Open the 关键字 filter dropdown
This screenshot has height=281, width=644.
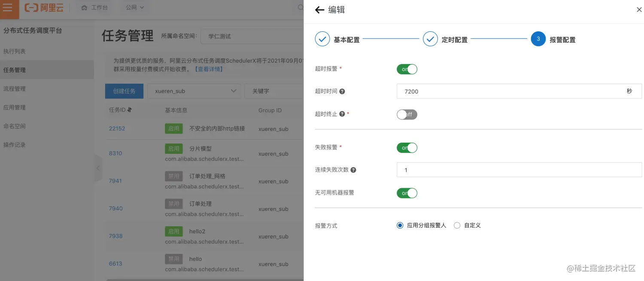point(274,91)
